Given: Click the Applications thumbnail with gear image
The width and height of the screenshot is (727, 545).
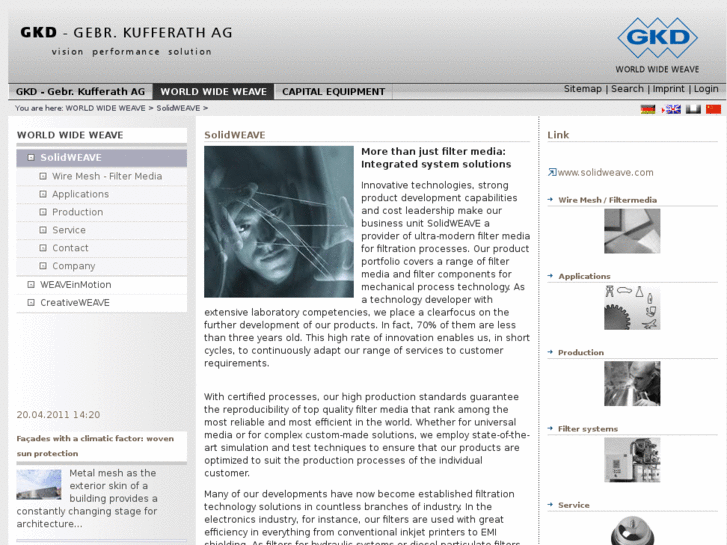Looking at the screenshot, I should (x=632, y=308).
